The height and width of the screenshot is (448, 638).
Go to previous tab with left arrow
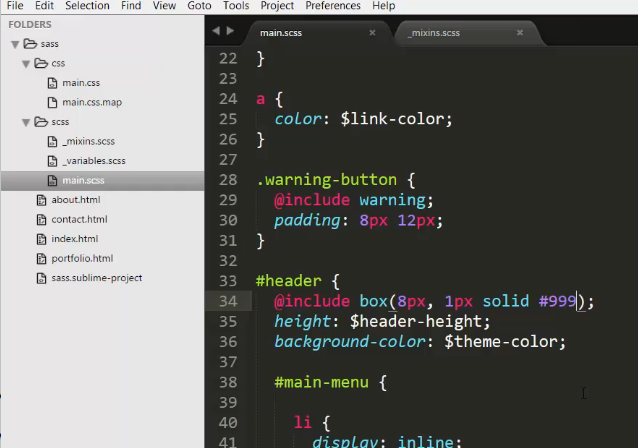click(x=216, y=31)
